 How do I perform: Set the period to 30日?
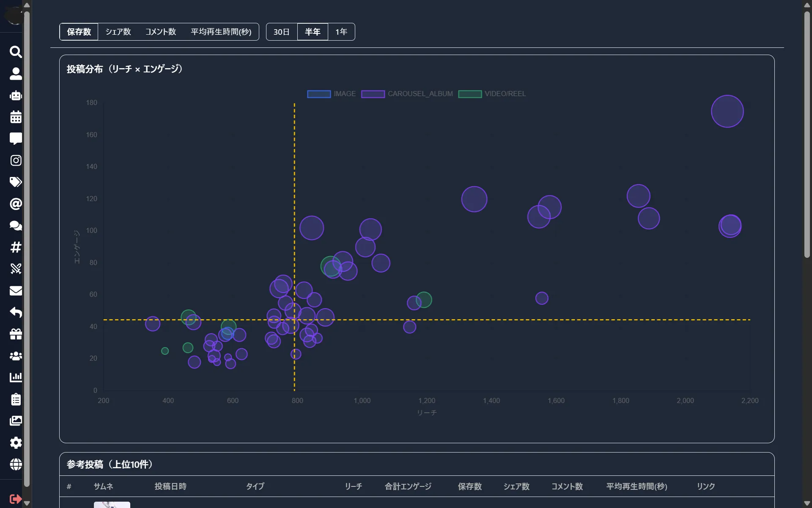point(282,32)
